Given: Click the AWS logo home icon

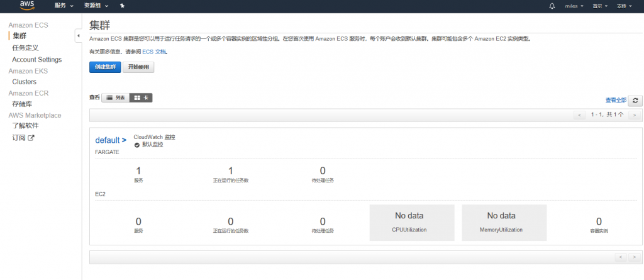Looking at the screenshot, I should (26, 5).
